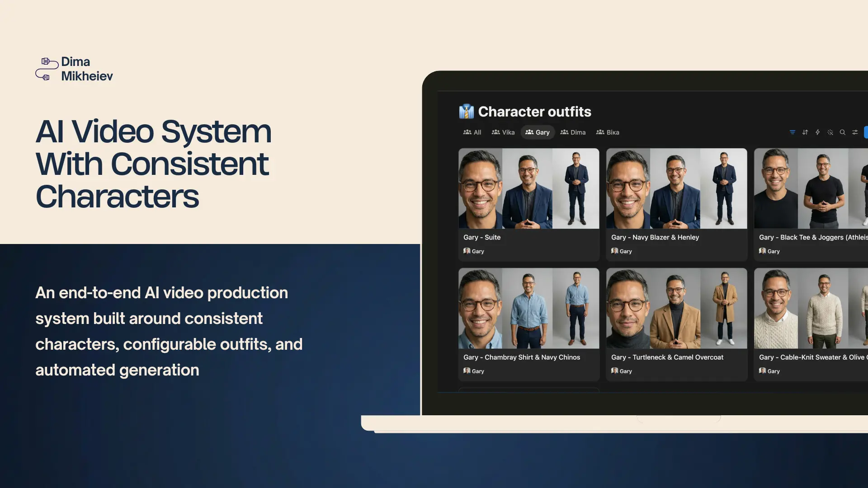Open the Dima tab
The image size is (868, 488).
tap(573, 132)
